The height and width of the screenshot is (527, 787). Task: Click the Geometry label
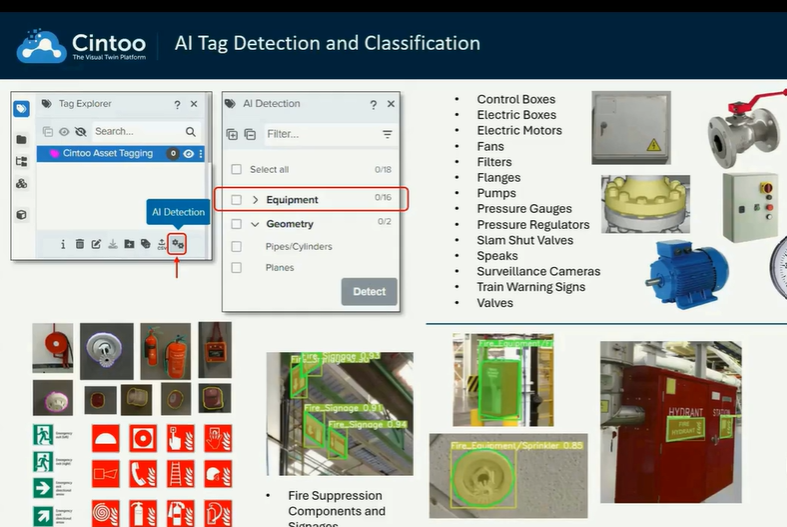click(x=290, y=224)
